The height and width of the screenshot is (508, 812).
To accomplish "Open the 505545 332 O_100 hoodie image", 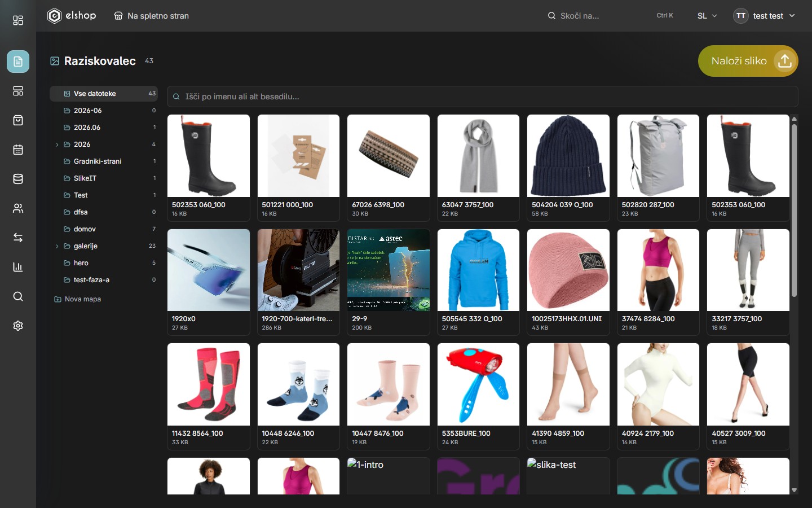I will (x=478, y=270).
